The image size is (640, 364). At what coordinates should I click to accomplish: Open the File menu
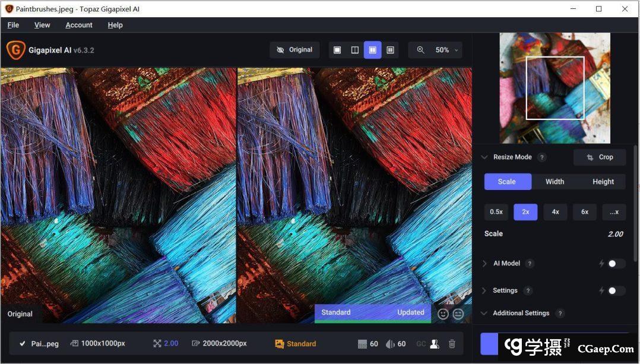click(x=13, y=25)
